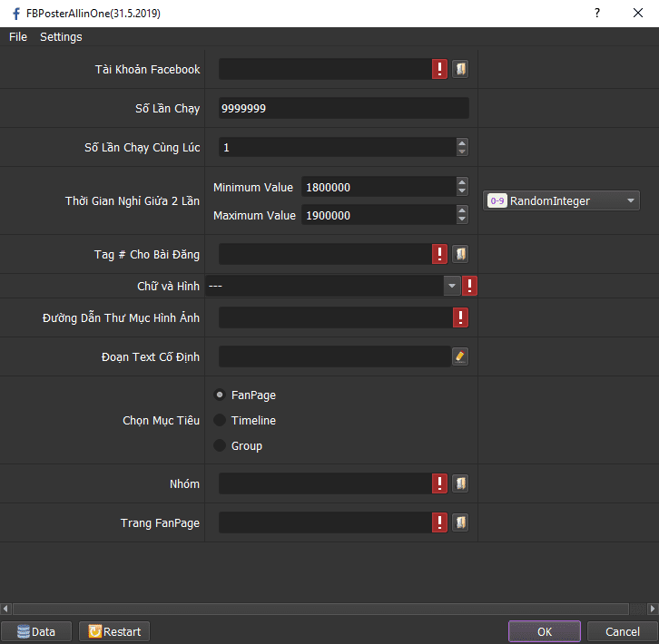Select the Group radio option

pyautogui.click(x=220, y=446)
